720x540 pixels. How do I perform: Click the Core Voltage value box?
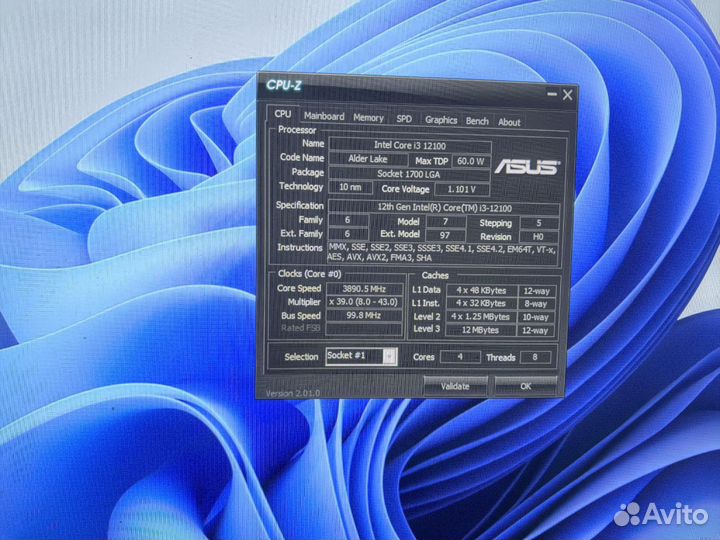coord(461,188)
